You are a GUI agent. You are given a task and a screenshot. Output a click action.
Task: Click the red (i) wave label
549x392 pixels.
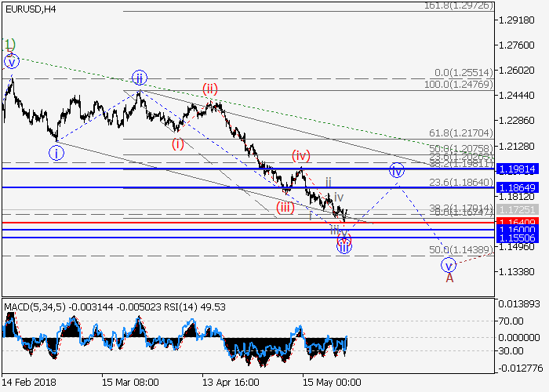[178, 143]
